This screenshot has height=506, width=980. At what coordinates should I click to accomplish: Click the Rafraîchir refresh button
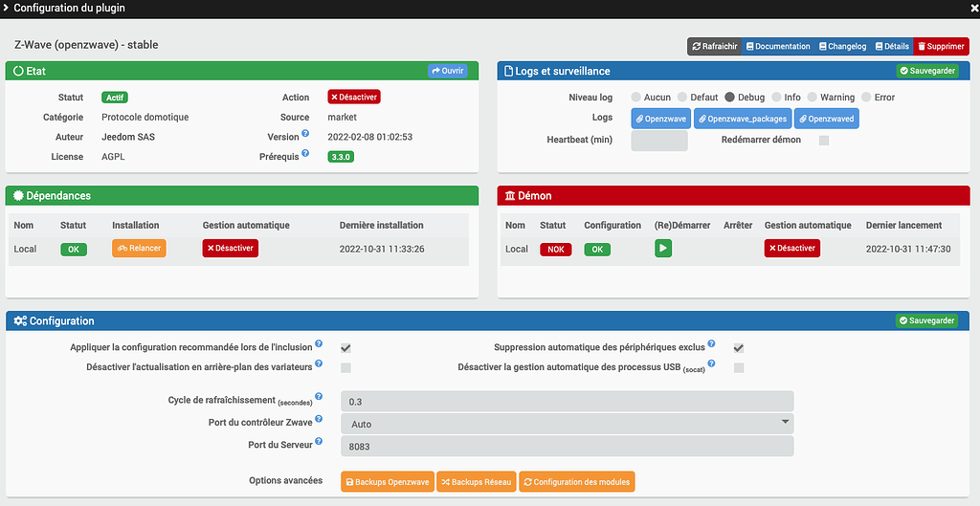(x=714, y=46)
